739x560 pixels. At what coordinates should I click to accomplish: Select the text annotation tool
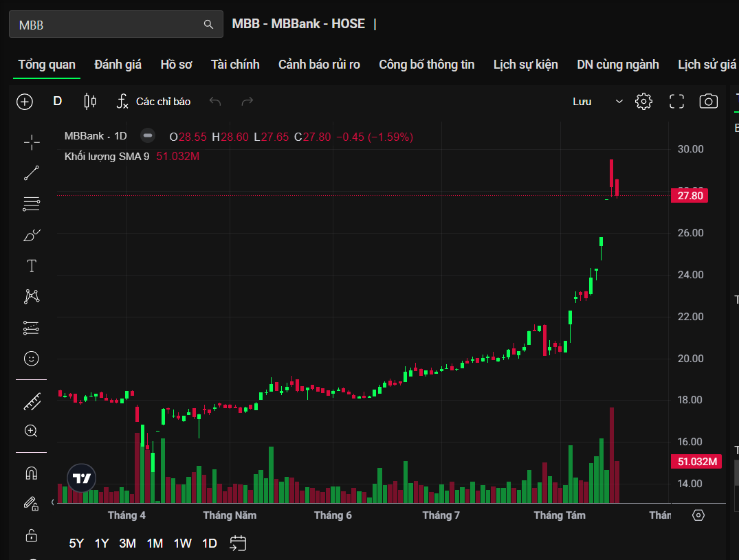pyautogui.click(x=32, y=266)
